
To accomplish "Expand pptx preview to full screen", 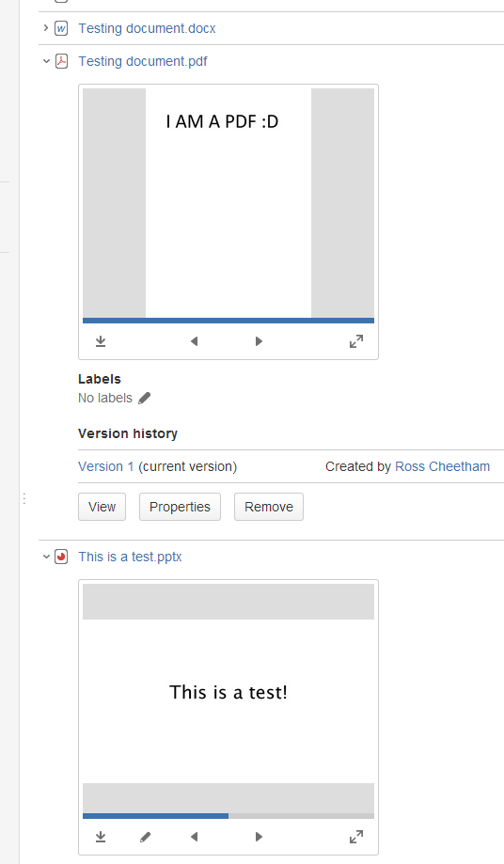I will point(356,837).
